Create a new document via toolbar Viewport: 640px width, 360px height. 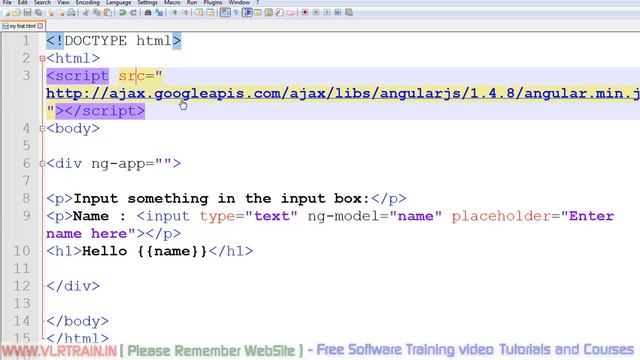coord(7,13)
